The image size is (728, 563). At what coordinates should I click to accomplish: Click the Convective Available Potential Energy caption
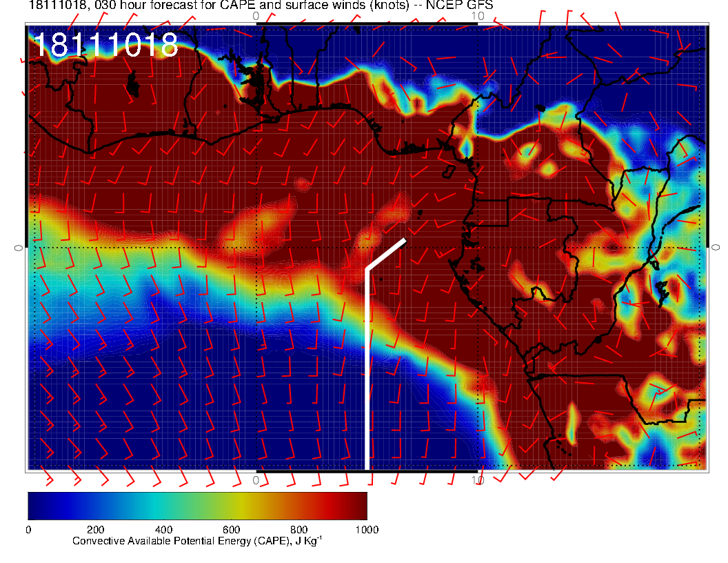(197, 541)
